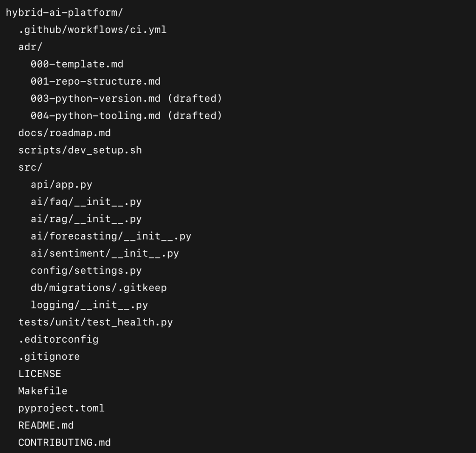Viewport: 476px width, 453px height.
Task: Click the hybrid-ai-platform/ root folder line
Action: pos(64,13)
